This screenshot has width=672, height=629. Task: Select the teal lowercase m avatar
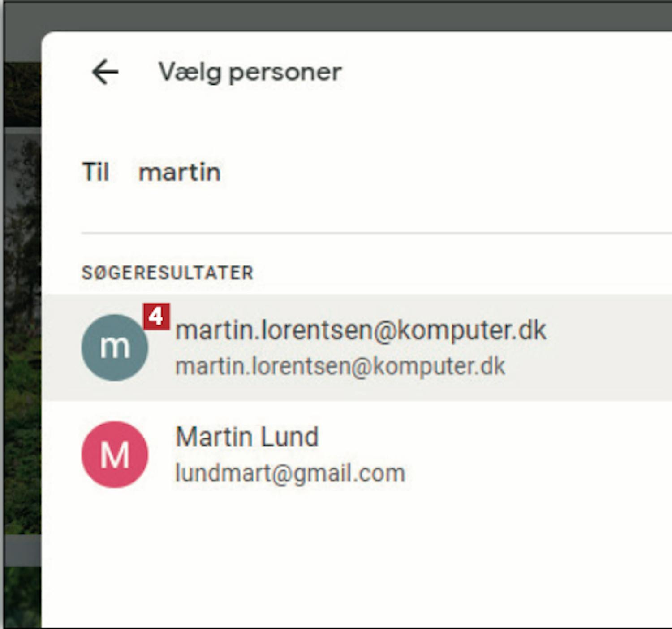pos(115,347)
